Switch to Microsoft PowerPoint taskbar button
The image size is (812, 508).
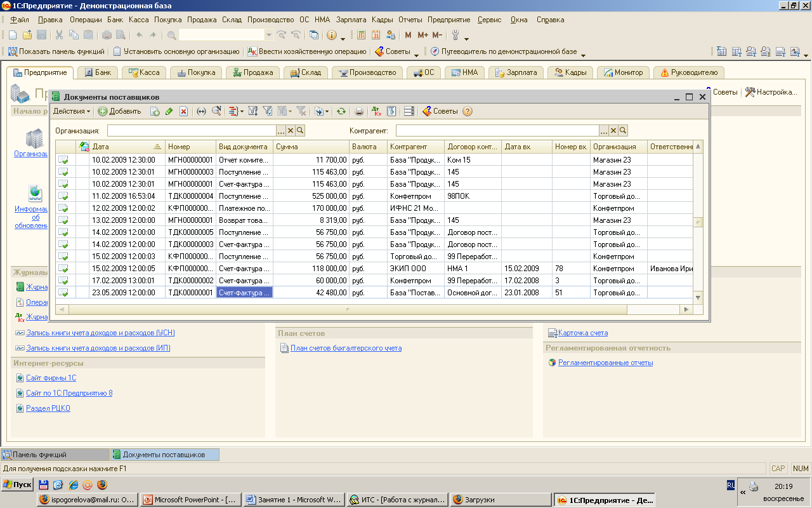click(190, 500)
